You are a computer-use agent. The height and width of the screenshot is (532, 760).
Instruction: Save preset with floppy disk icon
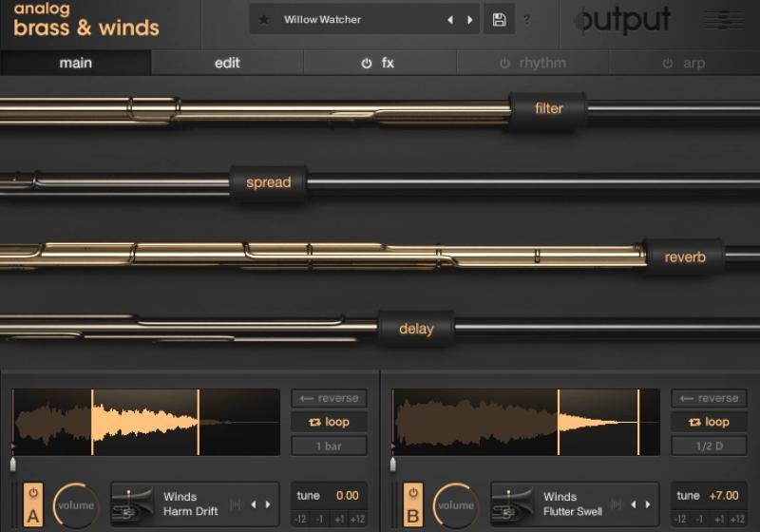coord(500,20)
